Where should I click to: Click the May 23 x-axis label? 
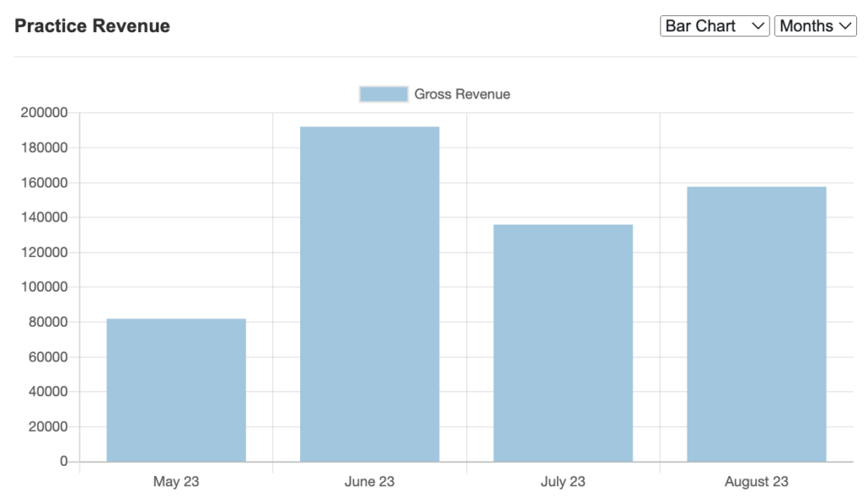pos(176,482)
